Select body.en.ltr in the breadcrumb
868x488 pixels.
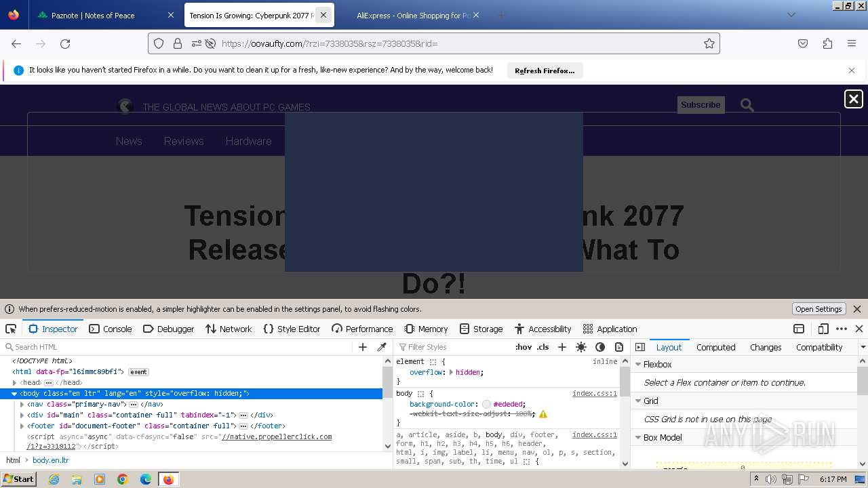click(x=50, y=460)
